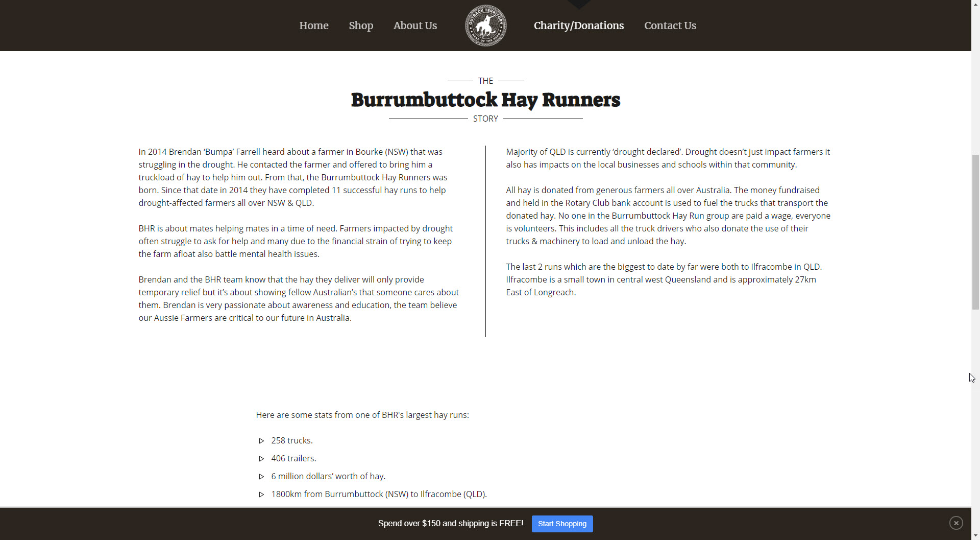
Task: Click the '258 trucks.' list item
Action: click(x=292, y=440)
